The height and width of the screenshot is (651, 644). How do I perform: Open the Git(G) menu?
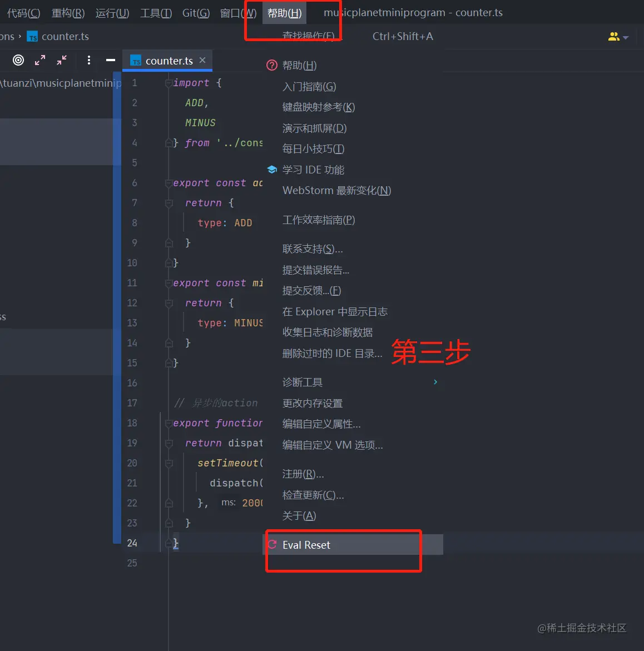point(196,13)
